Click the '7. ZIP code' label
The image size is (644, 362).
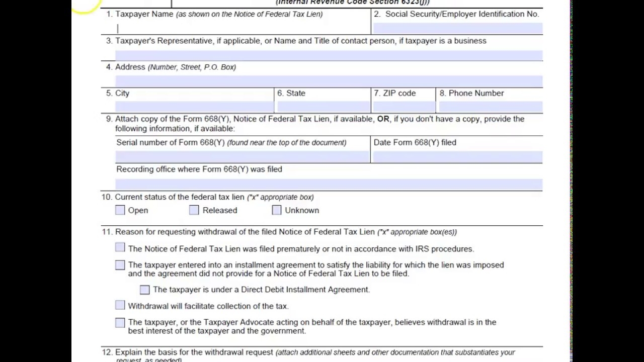395,93
